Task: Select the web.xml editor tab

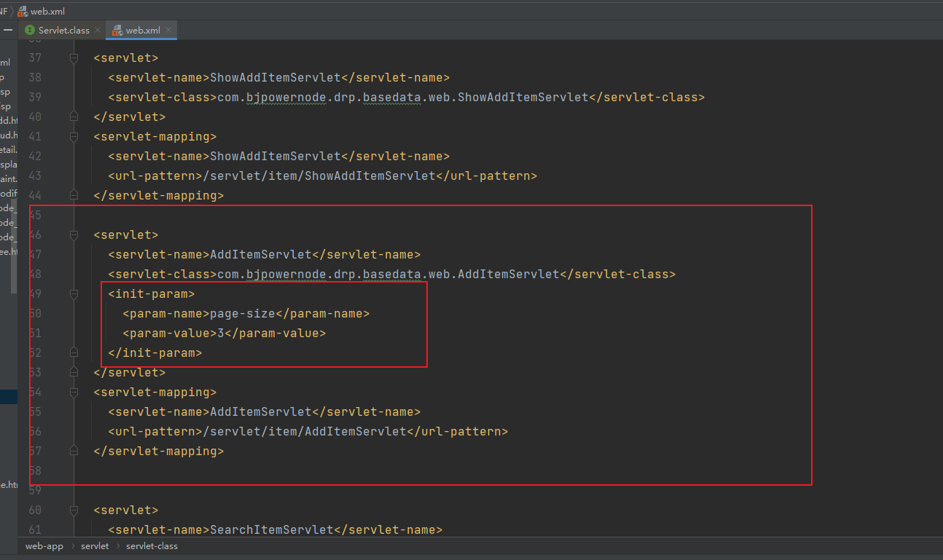Action: click(143, 30)
